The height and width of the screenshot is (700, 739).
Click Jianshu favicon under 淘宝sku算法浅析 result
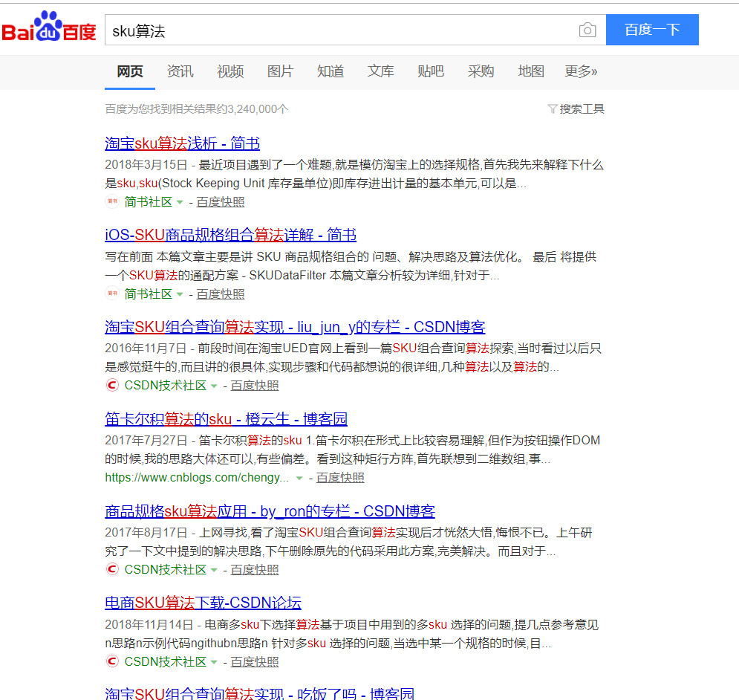[111, 201]
